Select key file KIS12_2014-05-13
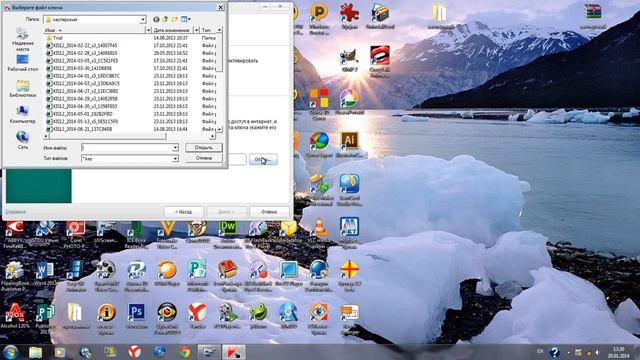The image size is (640, 360). click(x=82, y=122)
